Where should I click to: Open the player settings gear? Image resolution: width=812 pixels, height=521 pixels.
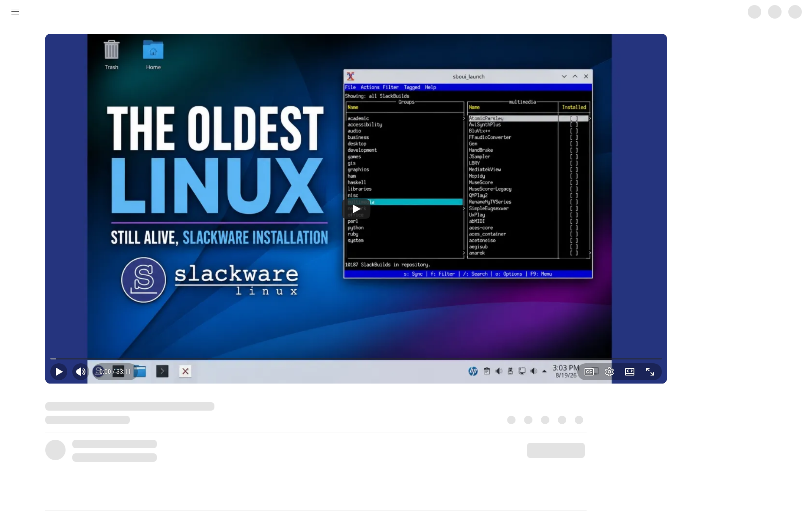pyautogui.click(x=609, y=372)
